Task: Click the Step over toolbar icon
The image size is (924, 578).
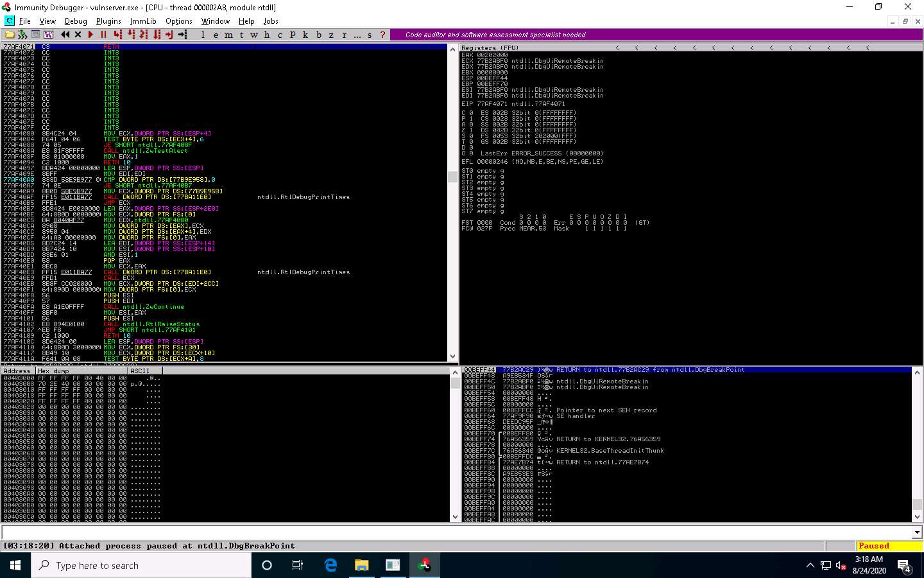Action: coord(132,35)
